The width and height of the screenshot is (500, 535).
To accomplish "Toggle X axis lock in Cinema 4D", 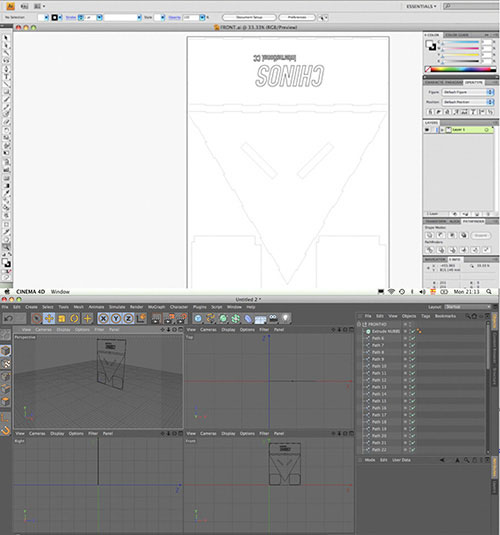I will [x=103, y=318].
